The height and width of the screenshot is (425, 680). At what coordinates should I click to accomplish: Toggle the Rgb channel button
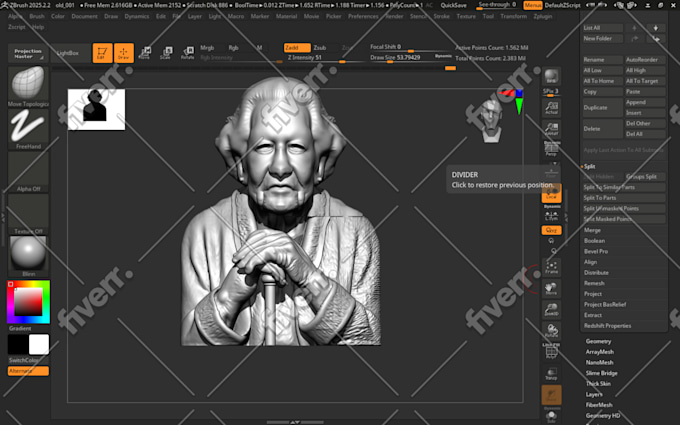(x=234, y=48)
